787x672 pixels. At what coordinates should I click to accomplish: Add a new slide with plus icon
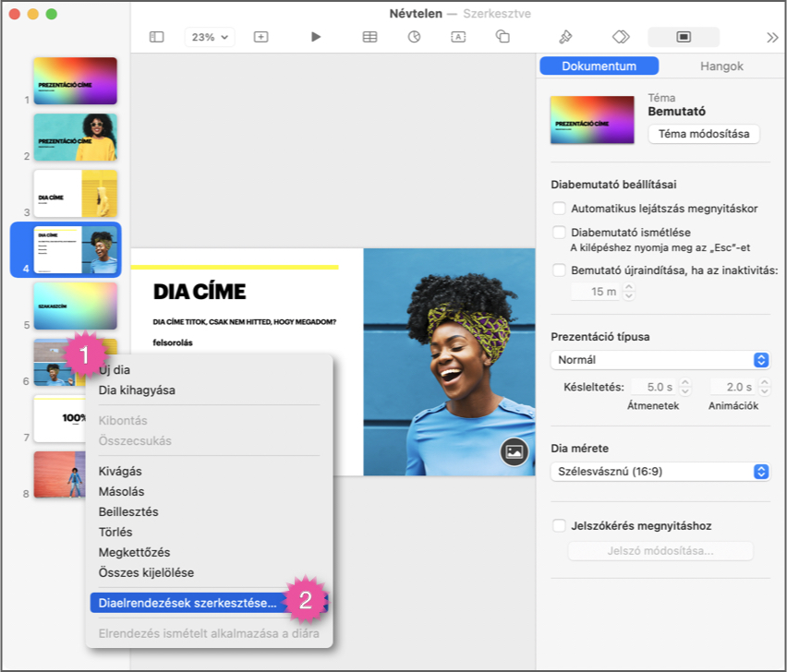pos(261,37)
